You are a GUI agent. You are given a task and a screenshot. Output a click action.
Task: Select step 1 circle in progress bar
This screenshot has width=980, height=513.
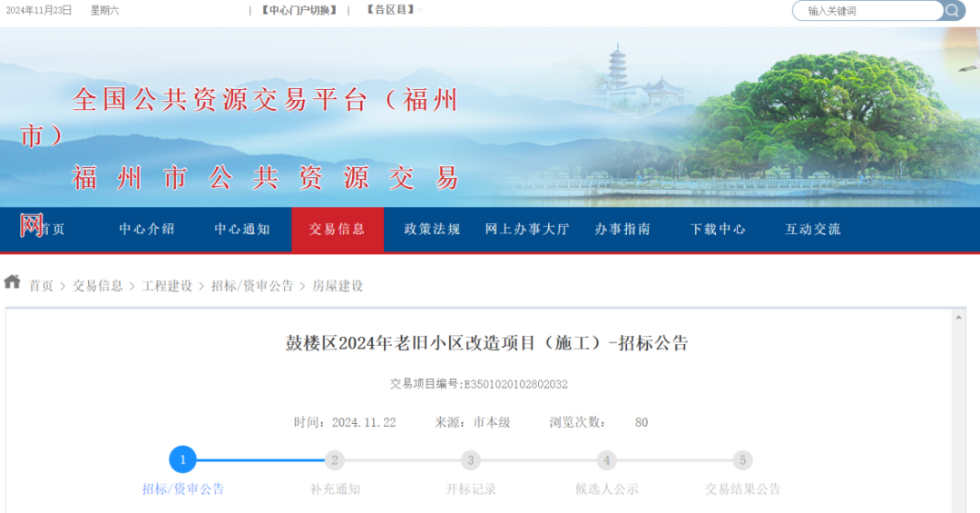pos(182,459)
